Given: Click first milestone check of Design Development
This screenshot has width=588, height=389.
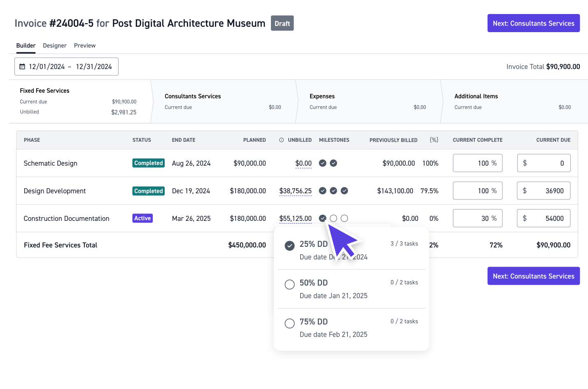Looking at the screenshot, I should [323, 191].
